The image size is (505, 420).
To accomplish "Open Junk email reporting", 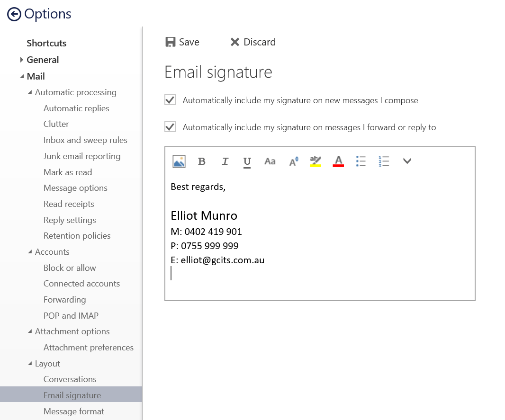I will click(x=82, y=156).
